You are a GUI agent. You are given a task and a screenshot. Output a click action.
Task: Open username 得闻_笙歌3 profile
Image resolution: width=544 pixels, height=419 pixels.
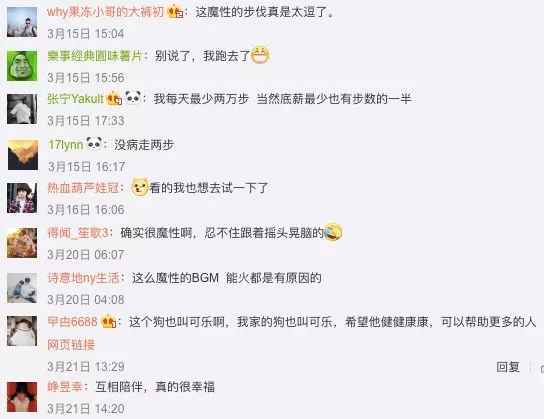coord(78,232)
